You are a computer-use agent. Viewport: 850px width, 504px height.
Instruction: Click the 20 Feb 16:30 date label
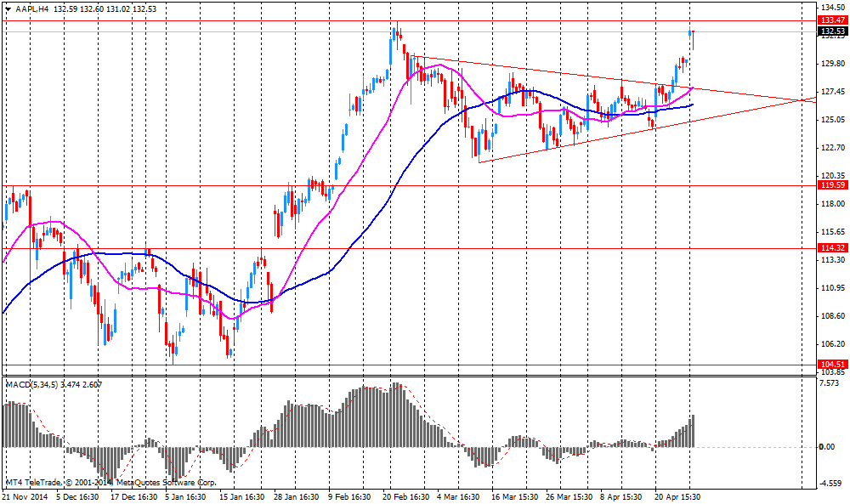pyautogui.click(x=406, y=496)
